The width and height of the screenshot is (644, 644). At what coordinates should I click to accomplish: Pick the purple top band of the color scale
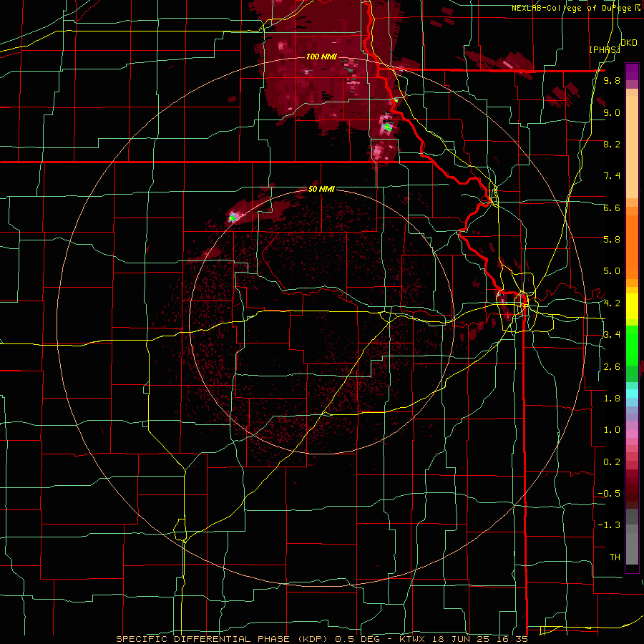(632, 72)
